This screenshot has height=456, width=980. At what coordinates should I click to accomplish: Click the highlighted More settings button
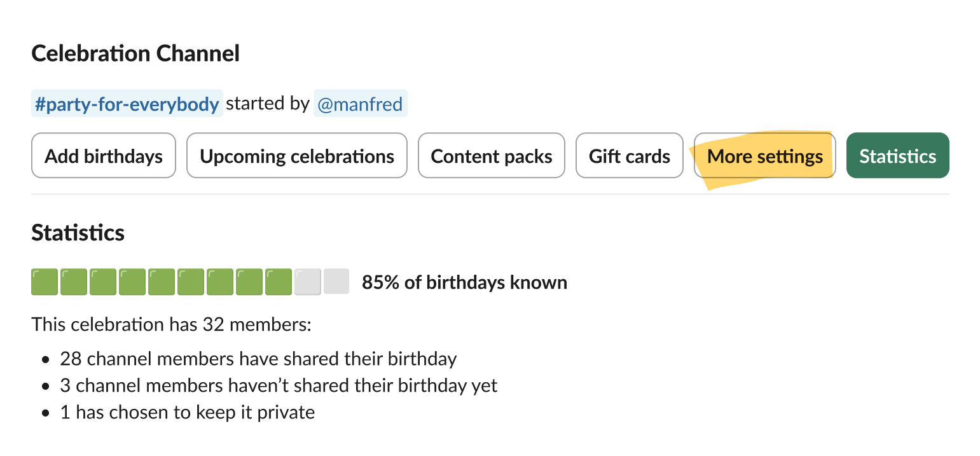point(764,155)
